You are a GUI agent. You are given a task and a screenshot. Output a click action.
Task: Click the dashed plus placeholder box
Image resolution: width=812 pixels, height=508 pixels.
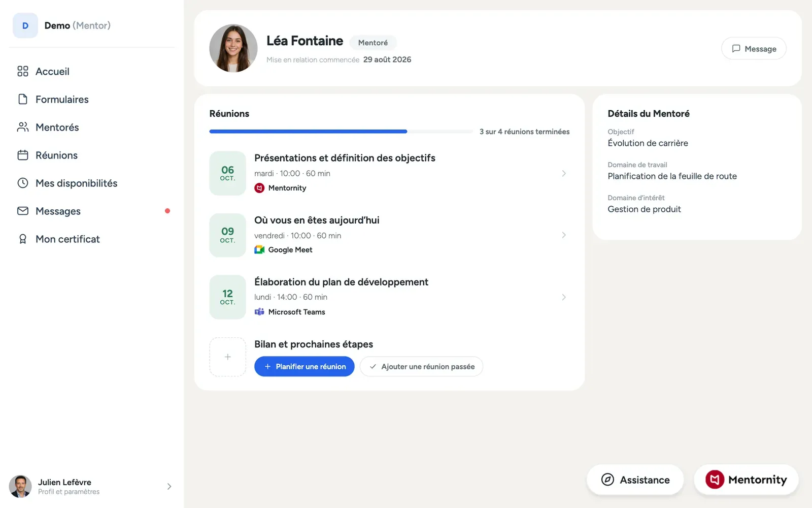coord(228,357)
